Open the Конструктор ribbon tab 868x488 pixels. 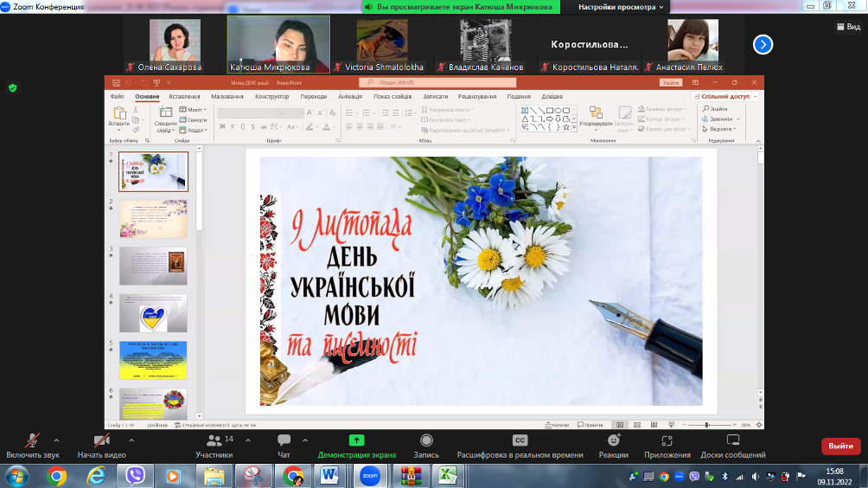pyautogui.click(x=271, y=96)
